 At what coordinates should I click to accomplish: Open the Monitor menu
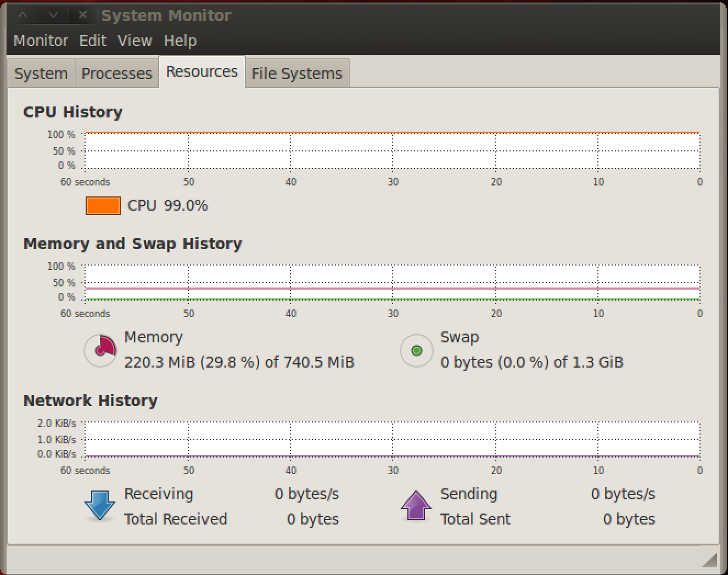41,41
